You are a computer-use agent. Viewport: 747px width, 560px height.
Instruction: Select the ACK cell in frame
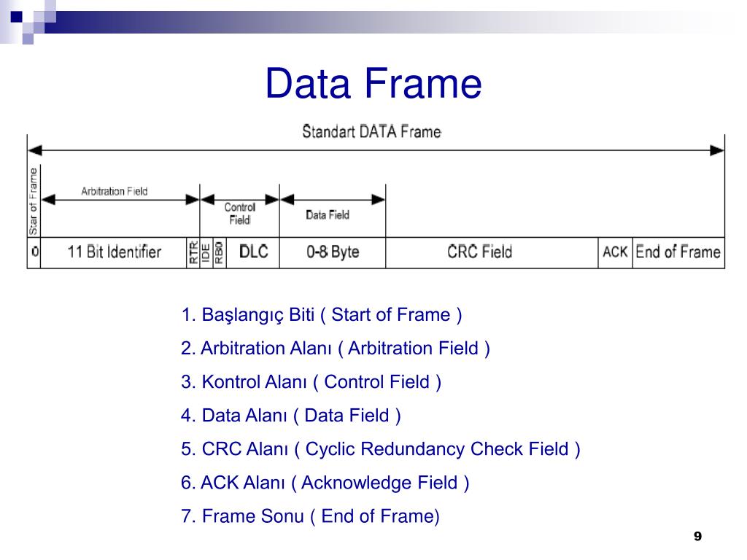pos(615,252)
